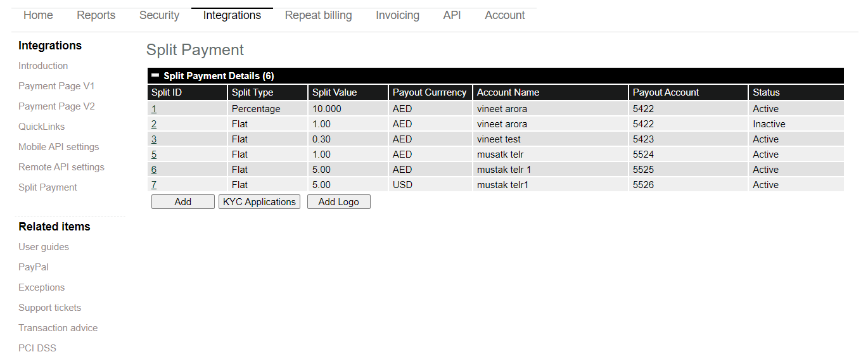The height and width of the screenshot is (359, 868).
Task: Open the API tab
Action: 452,15
